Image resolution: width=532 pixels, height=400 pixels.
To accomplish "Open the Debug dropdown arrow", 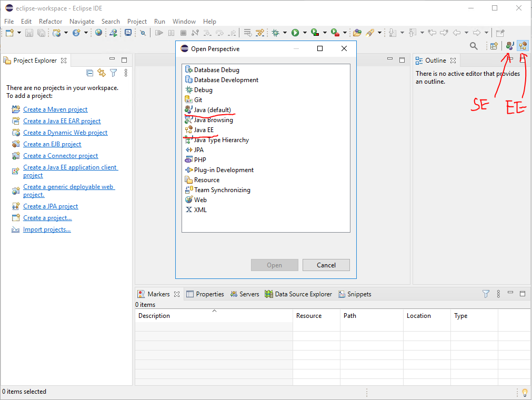I will (285, 33).
